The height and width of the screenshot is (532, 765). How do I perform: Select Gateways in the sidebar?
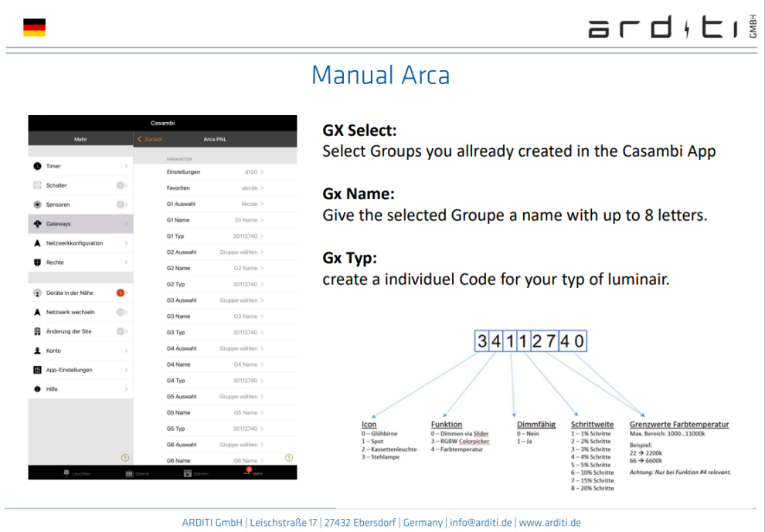80,224
